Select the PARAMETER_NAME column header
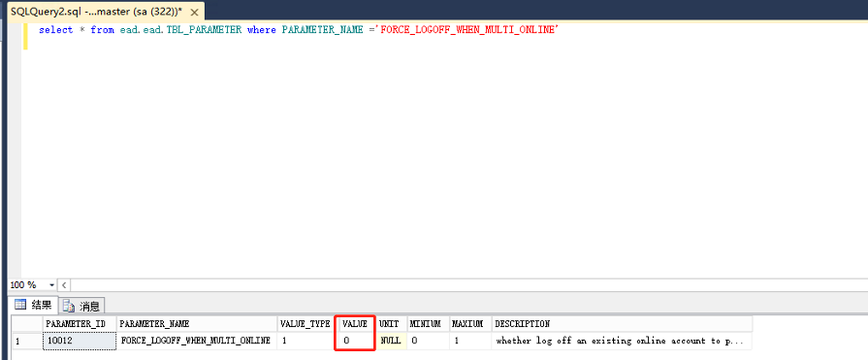868x360 pixels. tap(197, 323)
